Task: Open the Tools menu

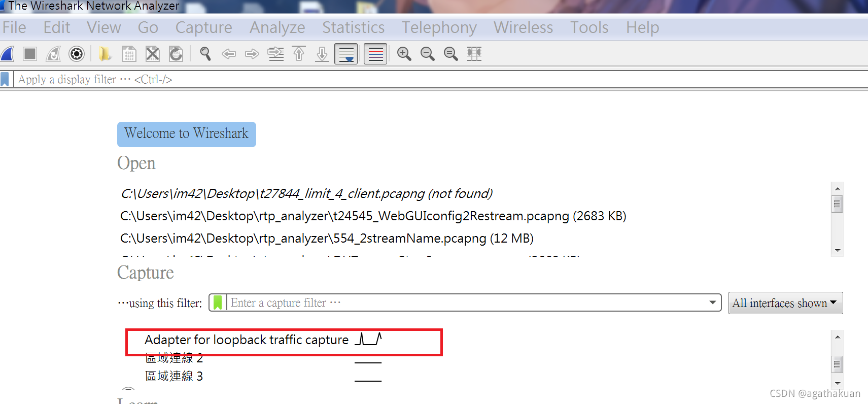Action: click(589, 27)
